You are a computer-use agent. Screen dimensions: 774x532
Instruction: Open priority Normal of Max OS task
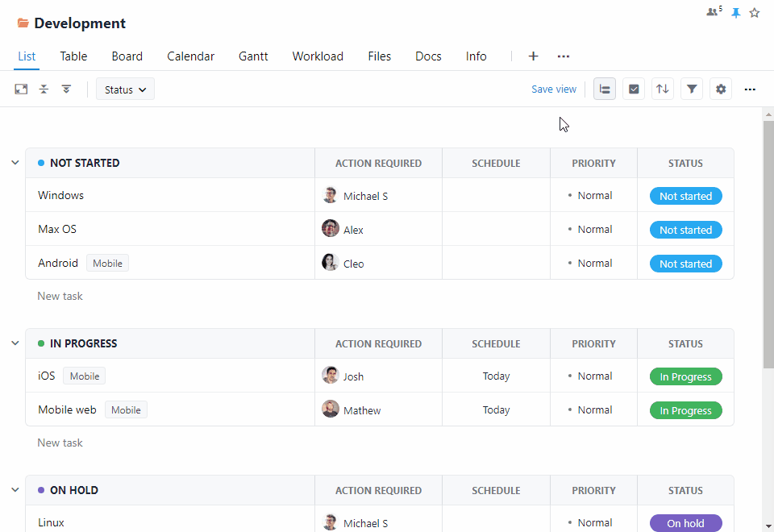(590, 230)
